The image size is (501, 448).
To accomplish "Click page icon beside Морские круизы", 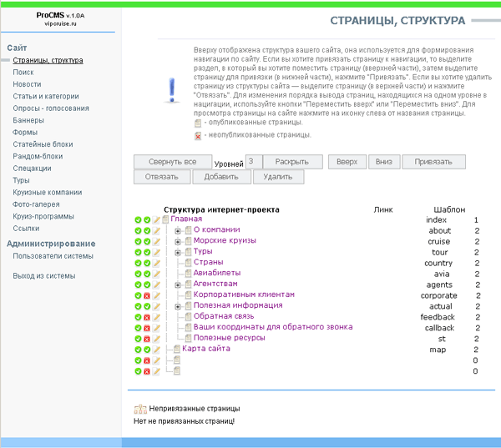I will click(x=188, y=241).
